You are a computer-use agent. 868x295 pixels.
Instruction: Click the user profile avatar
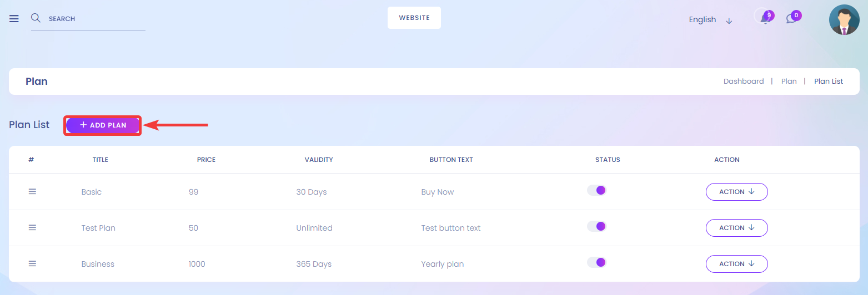tap(844, 20)
